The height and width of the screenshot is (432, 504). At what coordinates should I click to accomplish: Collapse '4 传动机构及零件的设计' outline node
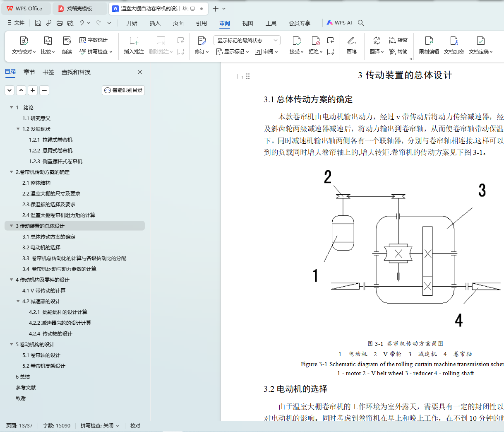point(12,280)
